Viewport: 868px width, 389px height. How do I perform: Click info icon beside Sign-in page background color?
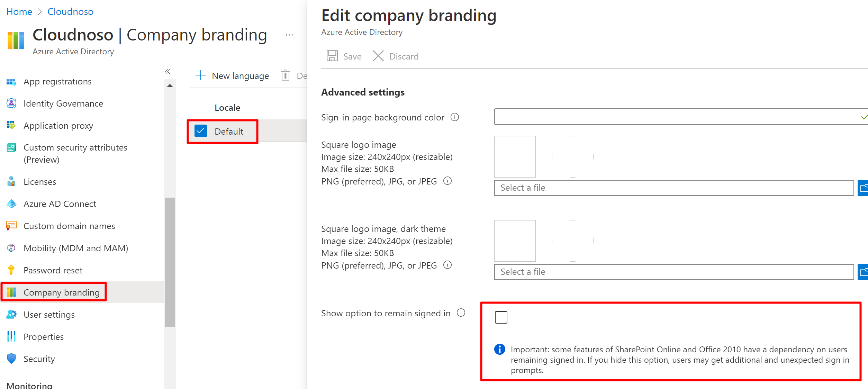(454, 117)
